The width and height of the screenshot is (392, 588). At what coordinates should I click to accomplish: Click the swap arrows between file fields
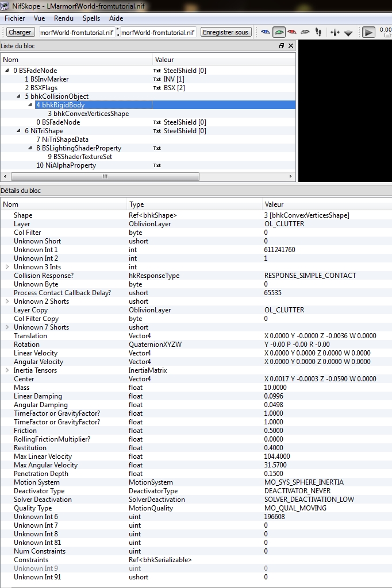click(x=118, y=32)
